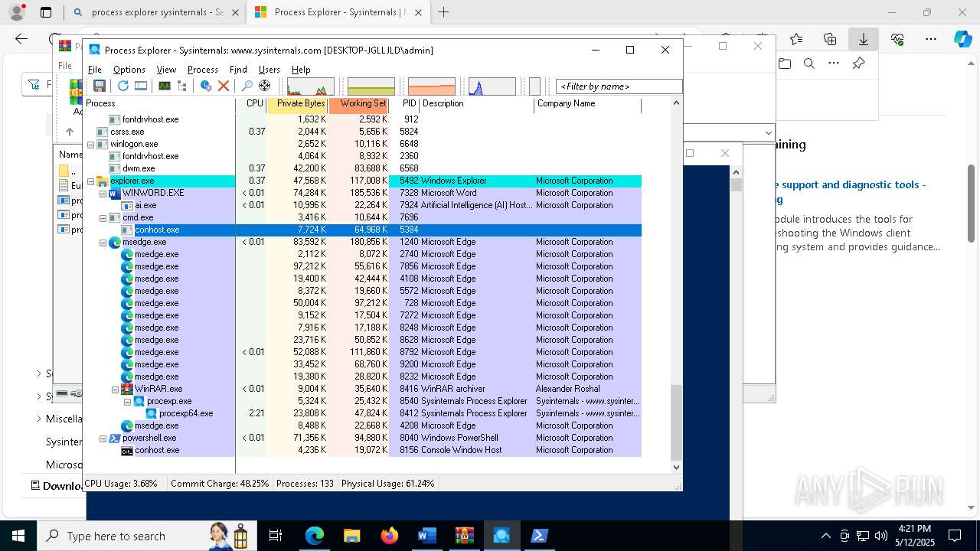Collapse the cmd.exe tree node

[x=103, y=217]
